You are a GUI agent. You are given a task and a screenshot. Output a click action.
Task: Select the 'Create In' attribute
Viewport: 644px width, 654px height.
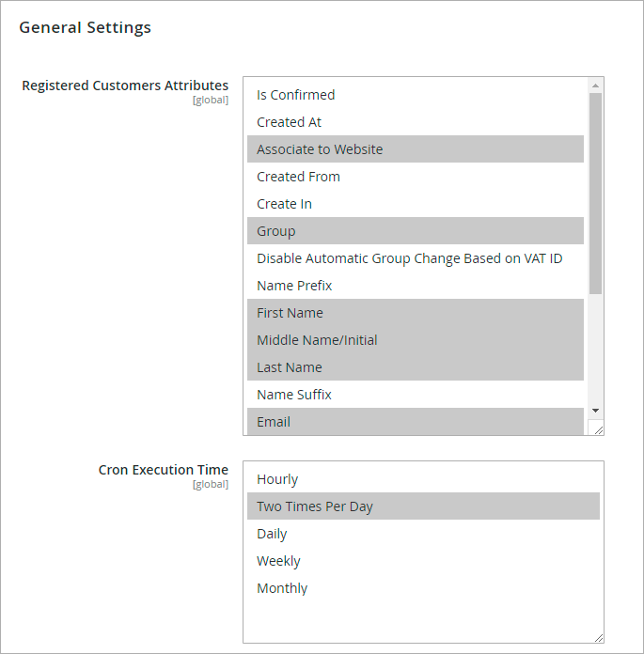coord(285,204)
